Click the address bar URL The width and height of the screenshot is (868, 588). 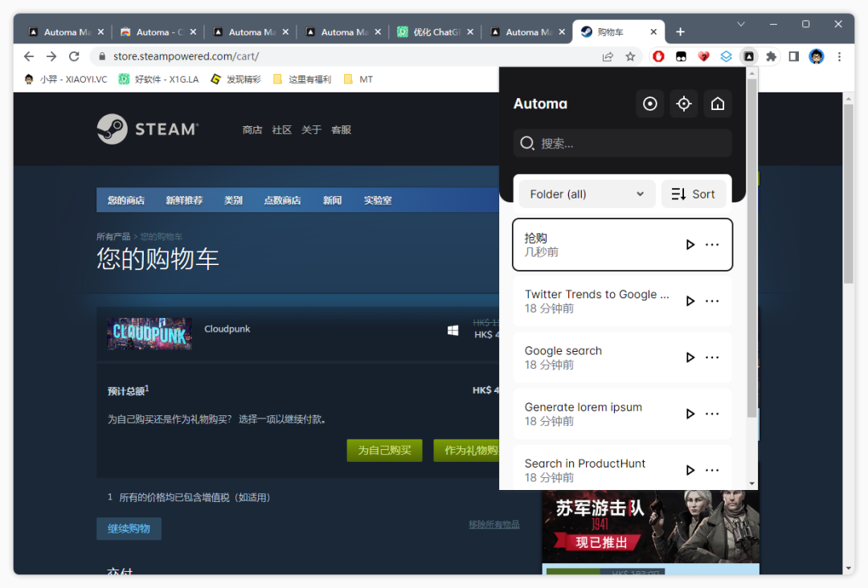click(x=186, y=56)
